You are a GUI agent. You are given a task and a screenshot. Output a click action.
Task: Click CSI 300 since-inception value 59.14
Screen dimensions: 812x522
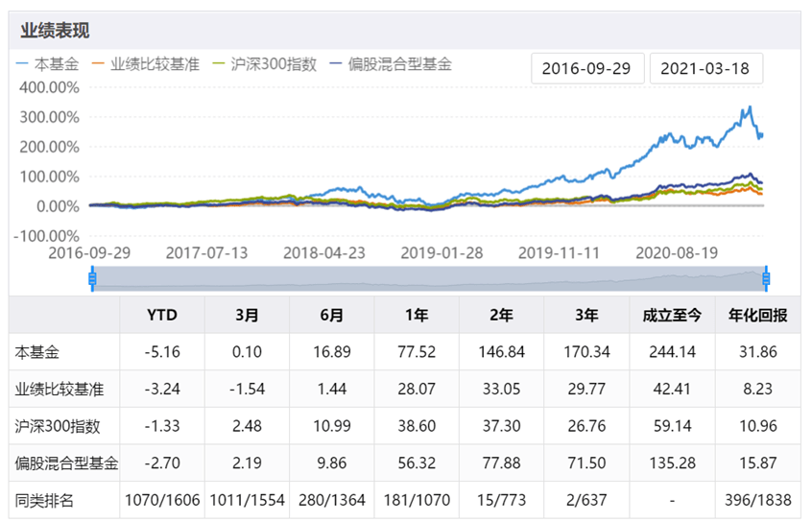click(x=672, y=426)
